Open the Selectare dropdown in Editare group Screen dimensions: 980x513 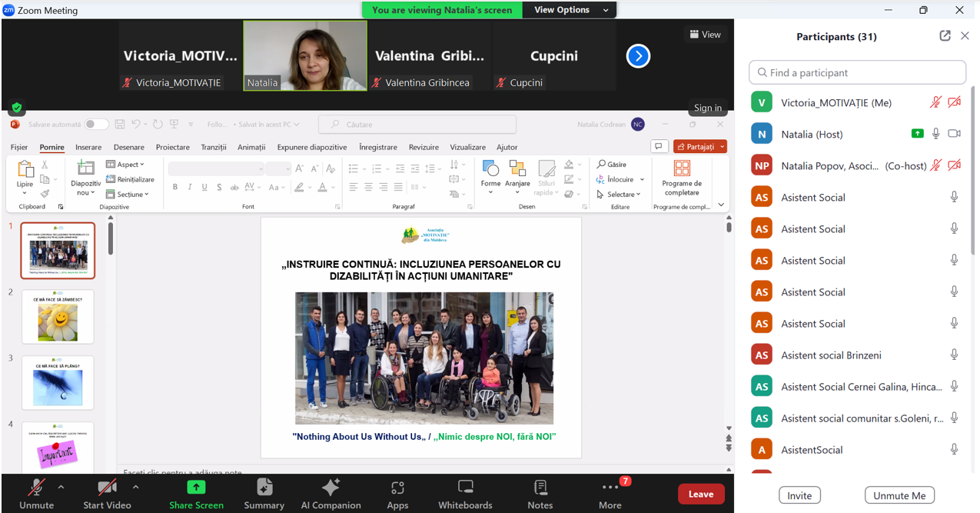[x=620, y=195]
